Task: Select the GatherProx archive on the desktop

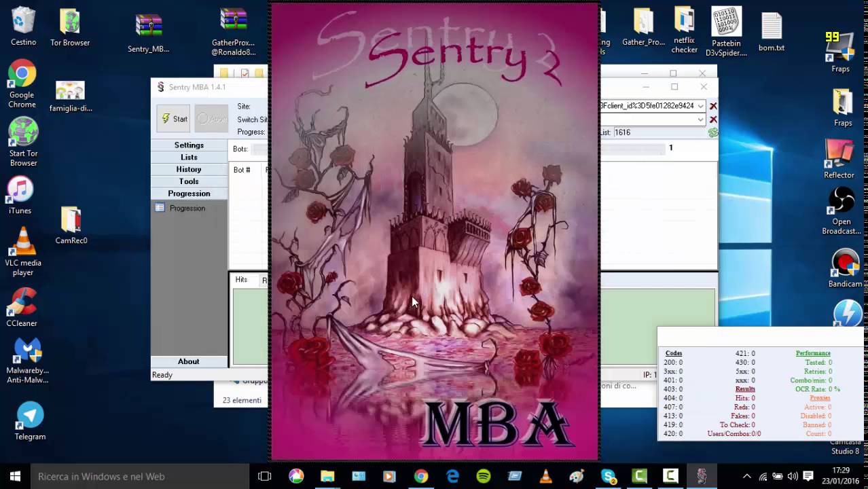Action: pos(233,31)
